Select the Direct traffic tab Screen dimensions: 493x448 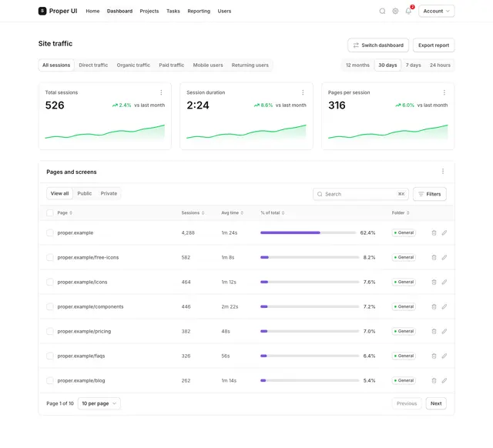click(93, 65)
